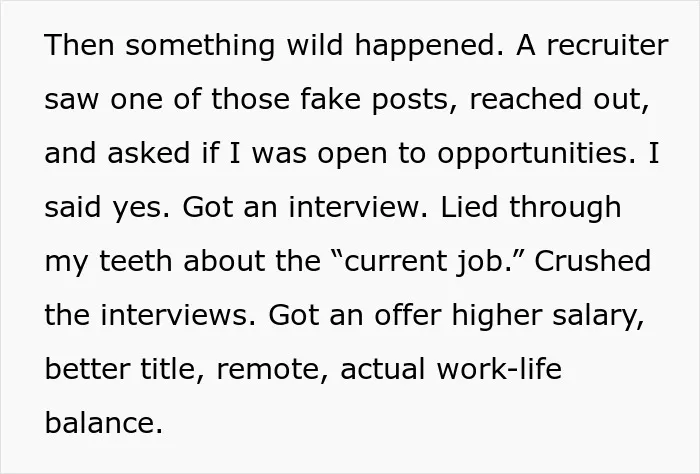700x474 pixels.
Task: Click the word "asked" in third line
Action: [x=149, y=153]
